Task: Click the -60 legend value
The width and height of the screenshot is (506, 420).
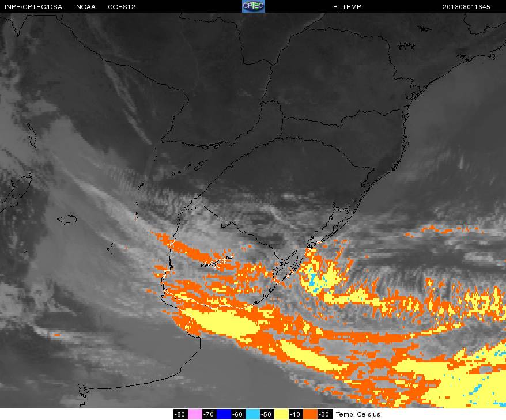Action: pyautogui.click(x=238, y=414)
